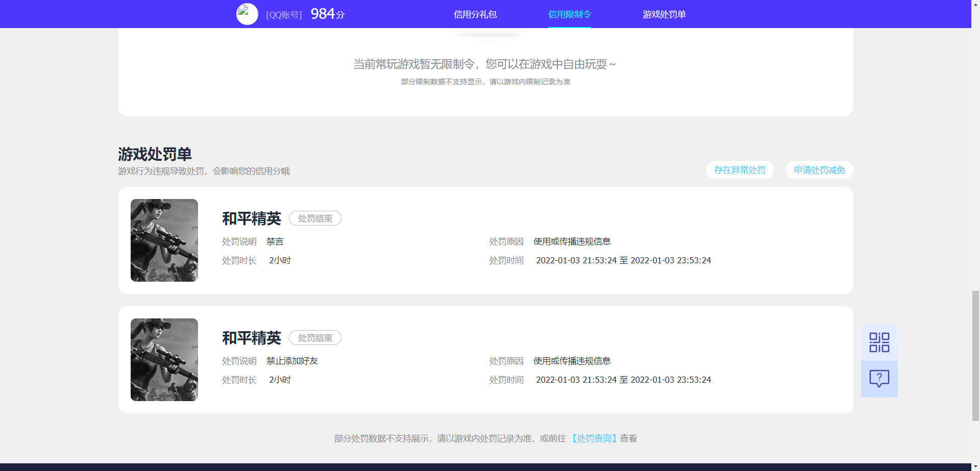Select the 984分 credit score
The height and width of the screenshot is (471, 980).
[327, 14]
